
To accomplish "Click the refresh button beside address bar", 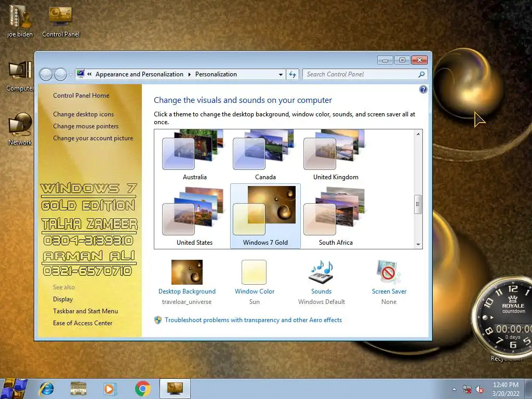I will click(x=292, y=74).
